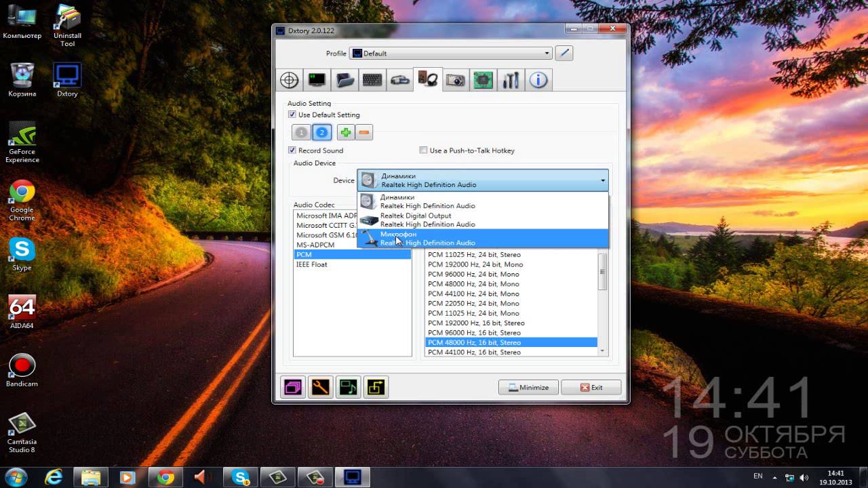Select Microsoft CCITT G.711 codec

point(326,225)
